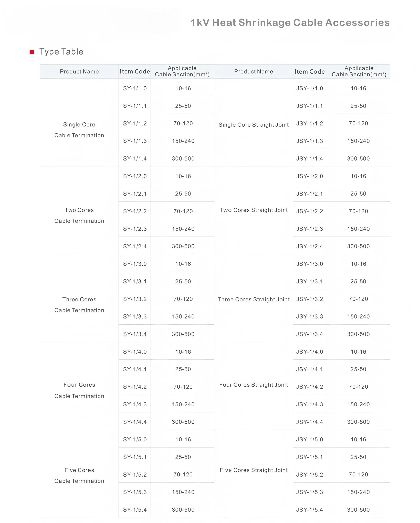Select the Type Table heading

(61, 52)
